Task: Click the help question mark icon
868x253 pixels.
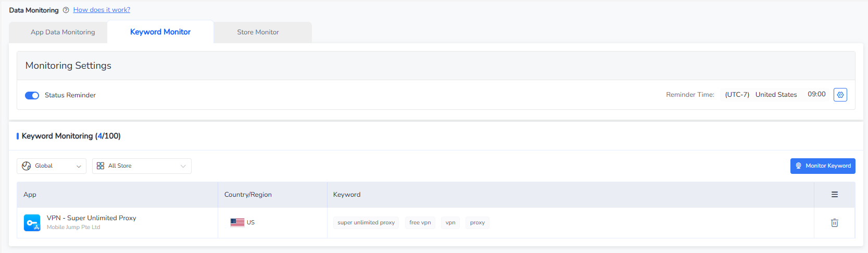Action: 66,10
